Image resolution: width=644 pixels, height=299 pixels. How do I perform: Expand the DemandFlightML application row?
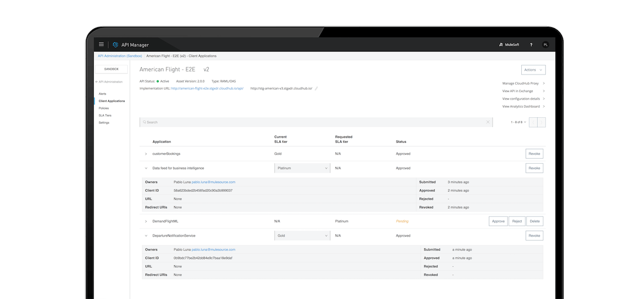click(146, 221)
